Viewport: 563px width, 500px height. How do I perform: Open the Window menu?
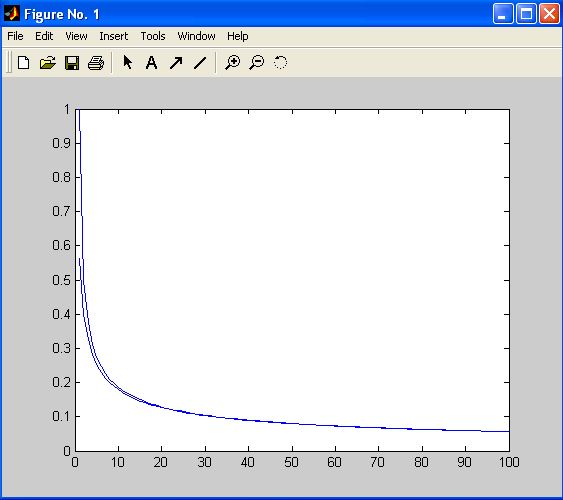[196, 36]
